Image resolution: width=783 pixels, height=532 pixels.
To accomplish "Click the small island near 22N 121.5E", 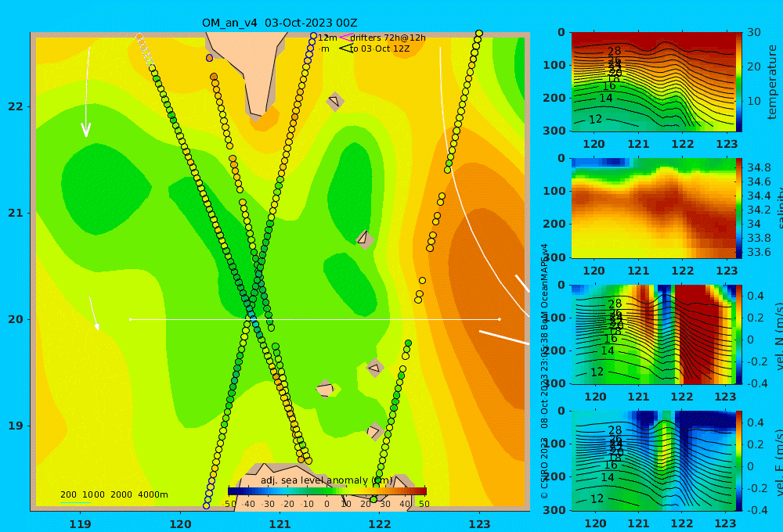I will pos(335,101).
